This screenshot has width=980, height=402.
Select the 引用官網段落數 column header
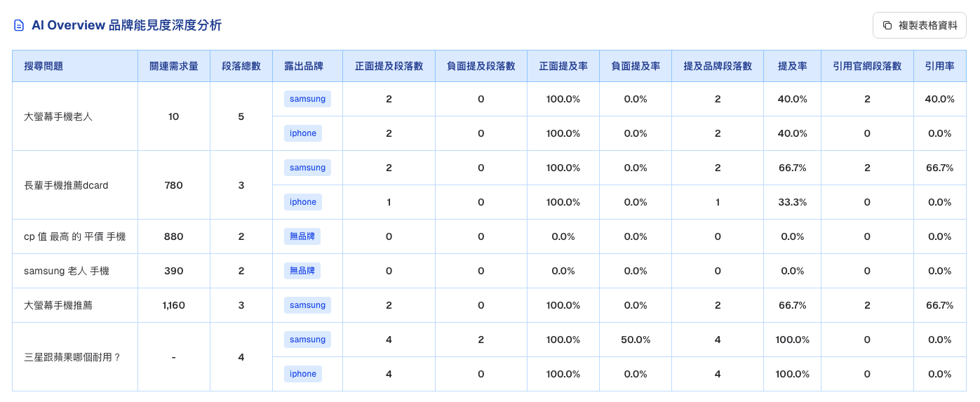(867, 66)
